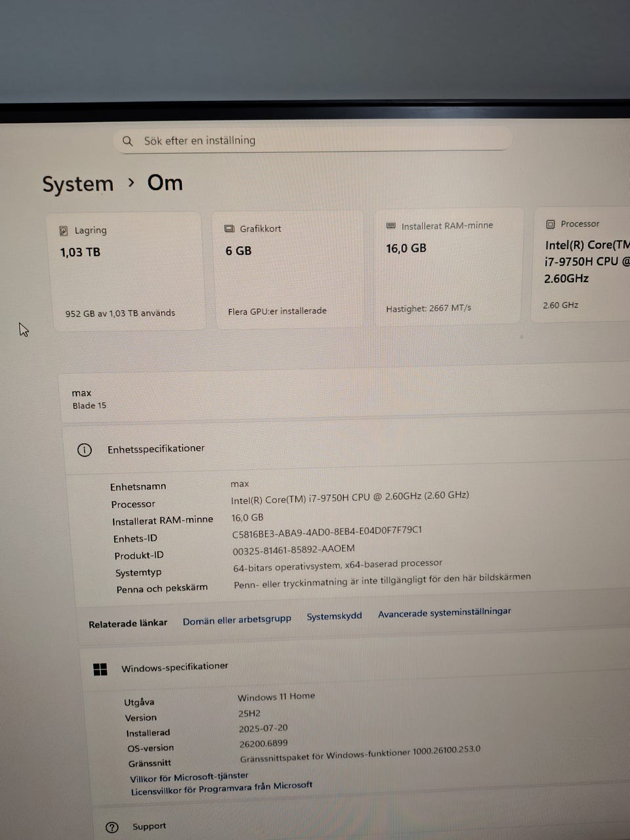Click the Grafikkort card icon
630x840 pixels.
[x=229, y=228]
